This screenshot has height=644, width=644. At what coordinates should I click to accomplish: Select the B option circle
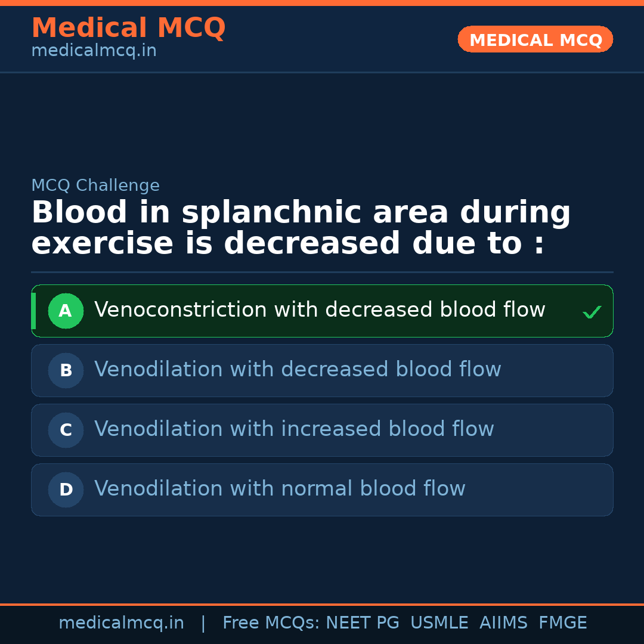click(x=66, y=370)
